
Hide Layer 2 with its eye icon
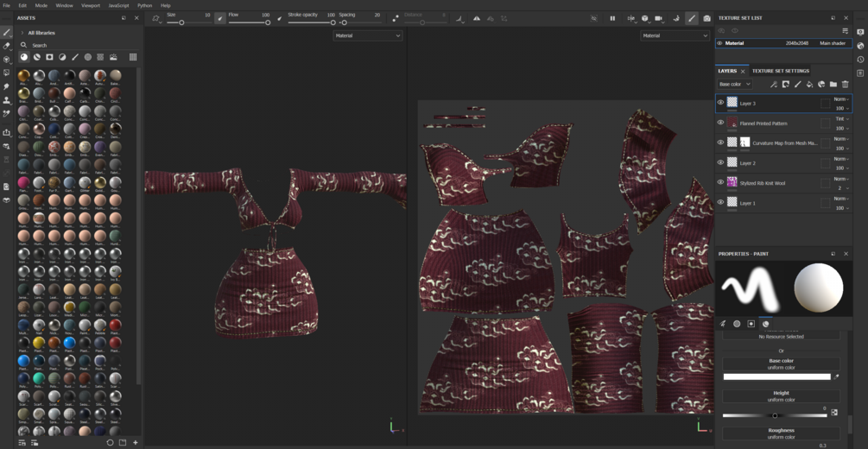pos(720,162)
